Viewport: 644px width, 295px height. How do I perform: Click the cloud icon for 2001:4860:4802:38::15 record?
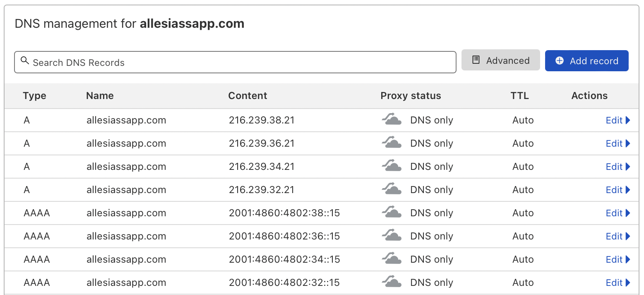click(x=391, y=213)
